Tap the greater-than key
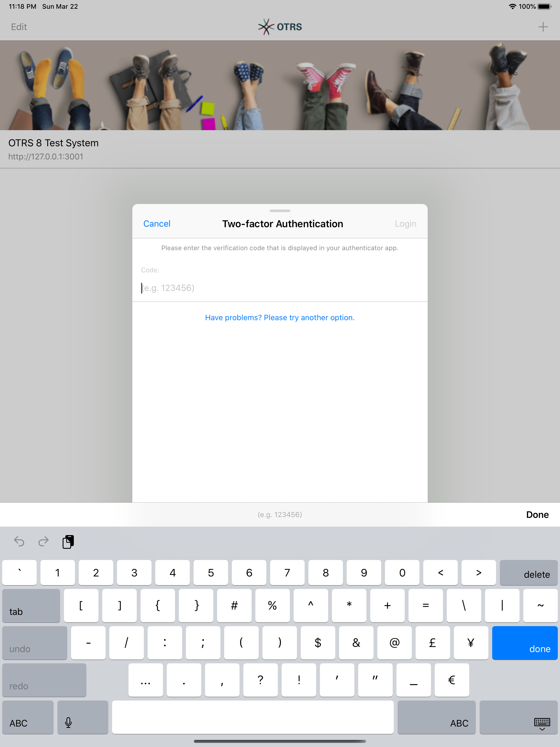 [479, 573]
